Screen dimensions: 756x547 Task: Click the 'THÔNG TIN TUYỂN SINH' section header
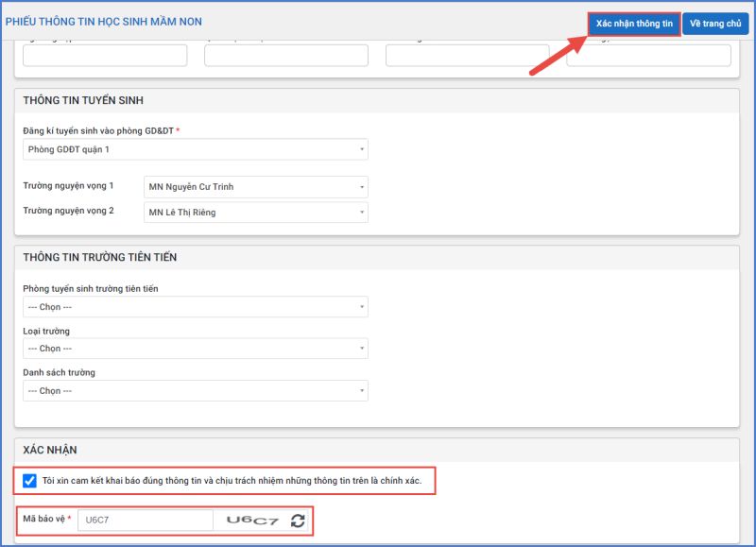pyautogui.click(x=83, y=101)
